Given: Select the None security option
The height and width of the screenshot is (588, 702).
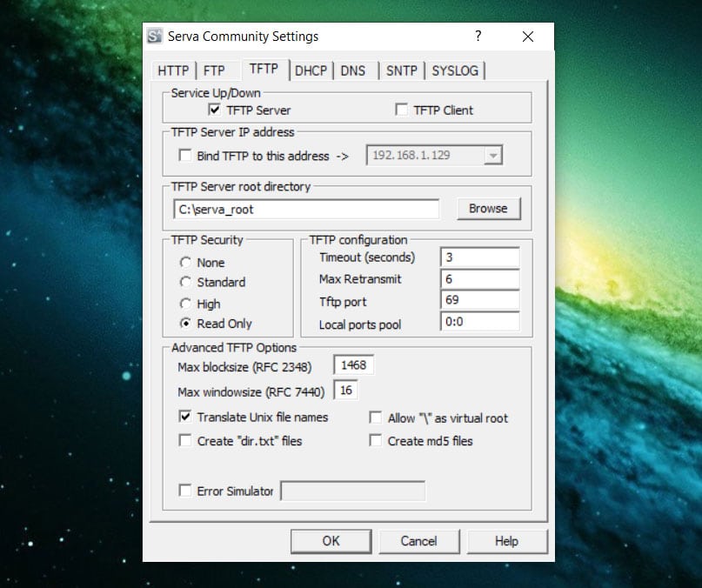Looking at the screenshot, I should [185, 263].
